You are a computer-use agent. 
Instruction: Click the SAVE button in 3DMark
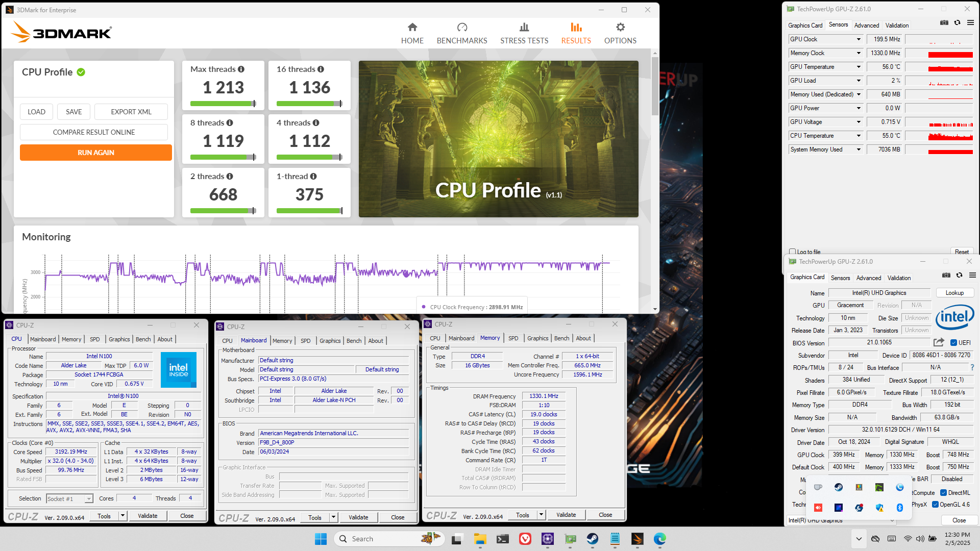(x=73, y=112)
